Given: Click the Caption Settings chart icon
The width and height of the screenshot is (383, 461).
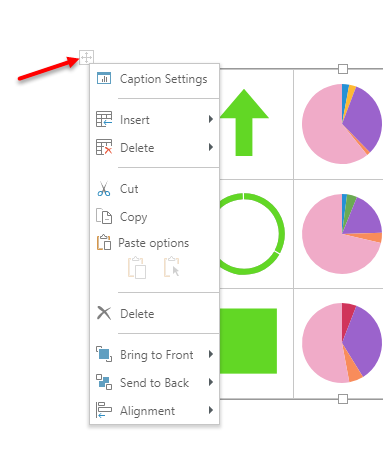Looking at the screenshot, I should tap(104, 79).
